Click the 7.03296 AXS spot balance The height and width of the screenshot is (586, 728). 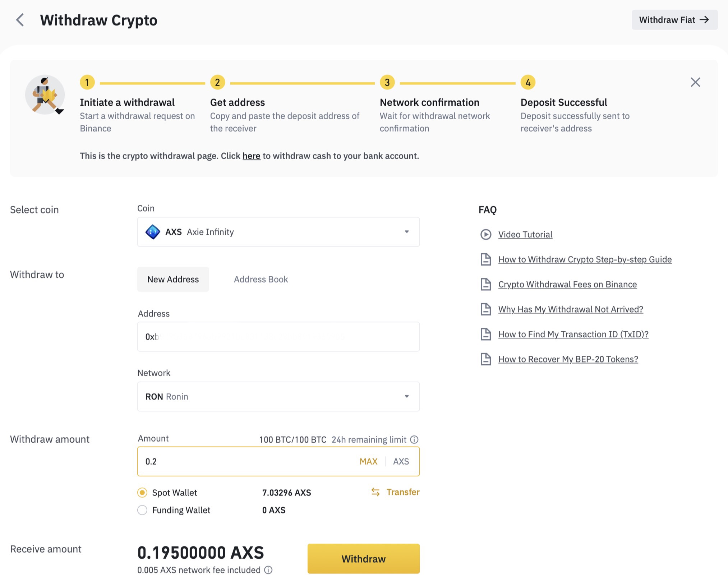286,493
